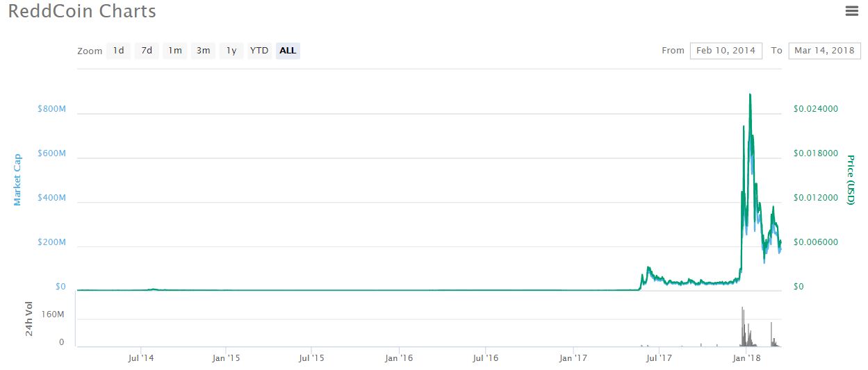Click the Jul '14 x-axis label
868x370 pixels.
click(140, 358)
